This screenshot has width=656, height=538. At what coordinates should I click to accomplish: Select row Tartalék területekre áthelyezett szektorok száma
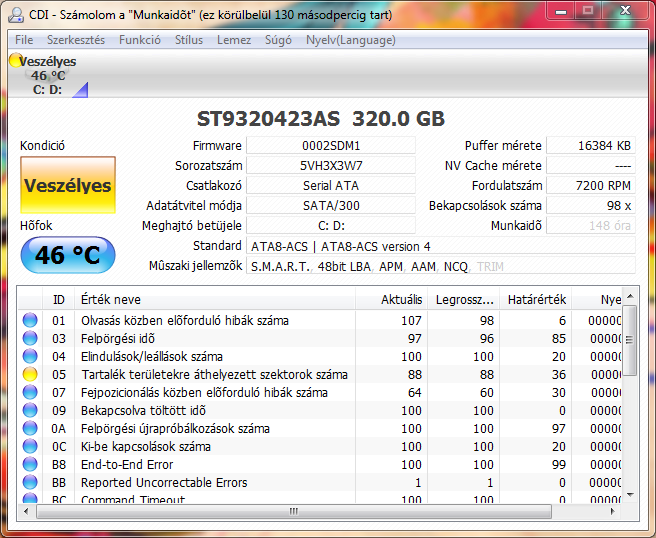pyautogui.click(x=320, y=374)
